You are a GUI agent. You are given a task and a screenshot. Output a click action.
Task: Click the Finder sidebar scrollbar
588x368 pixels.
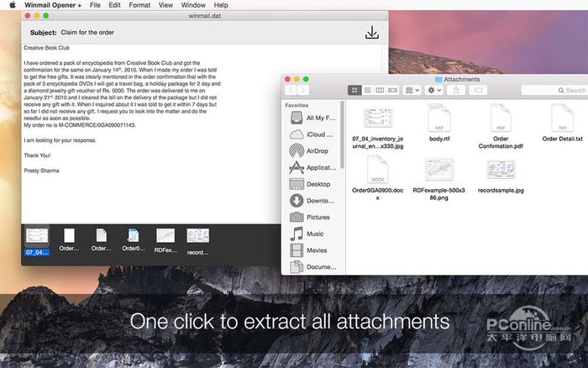tap(342, 134)
